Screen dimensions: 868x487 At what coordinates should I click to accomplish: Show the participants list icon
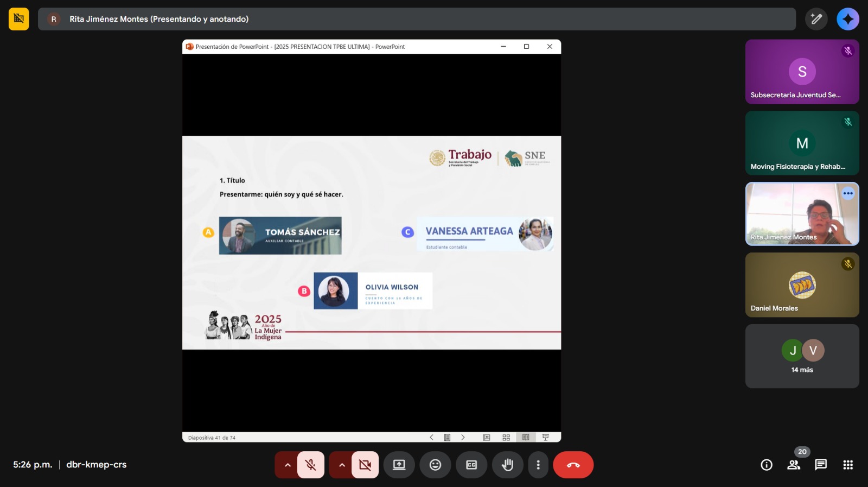coord(794,465)
